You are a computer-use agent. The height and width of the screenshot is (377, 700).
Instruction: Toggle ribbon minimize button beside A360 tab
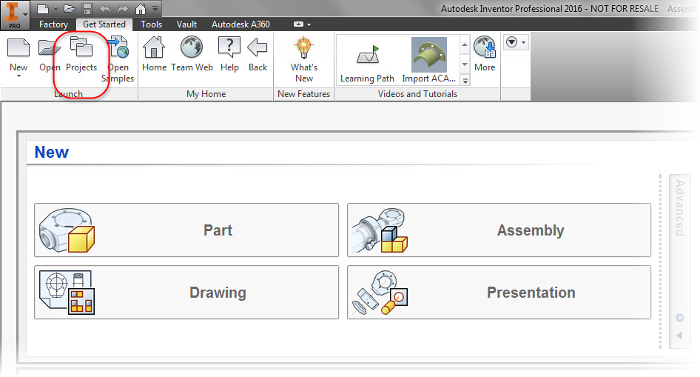pos(299,24)
